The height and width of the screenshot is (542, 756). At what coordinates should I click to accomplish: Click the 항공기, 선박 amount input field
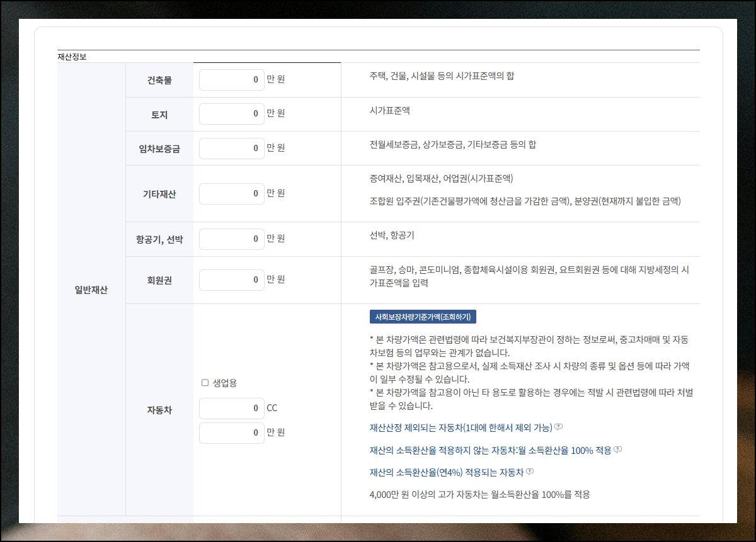pos(232,239)
